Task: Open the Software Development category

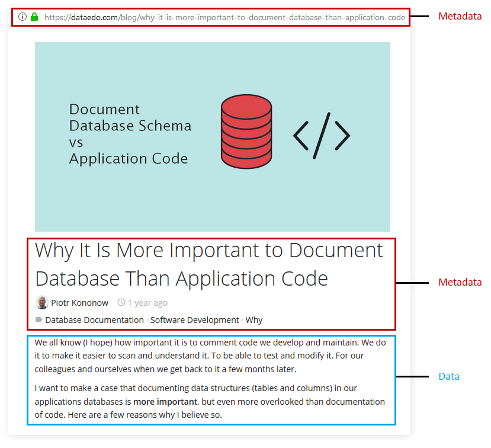Action: (195, 320)
